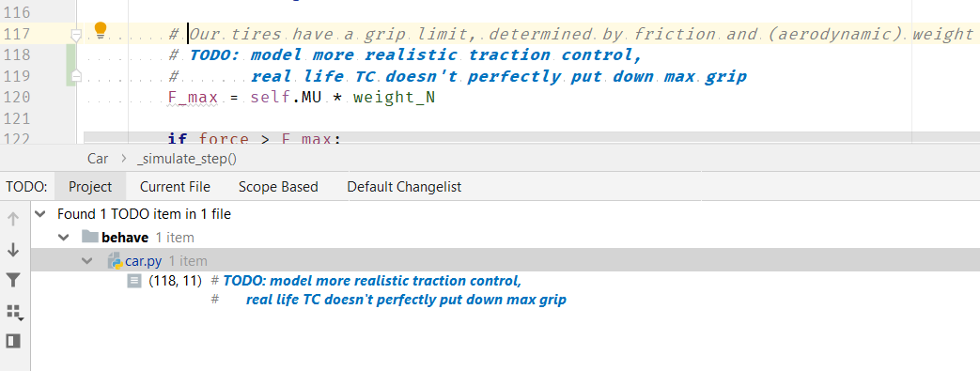Toggle fold end marker on line 119
Image resolution: width=980 pixels, height=371 pixels.
coord(75,76)
